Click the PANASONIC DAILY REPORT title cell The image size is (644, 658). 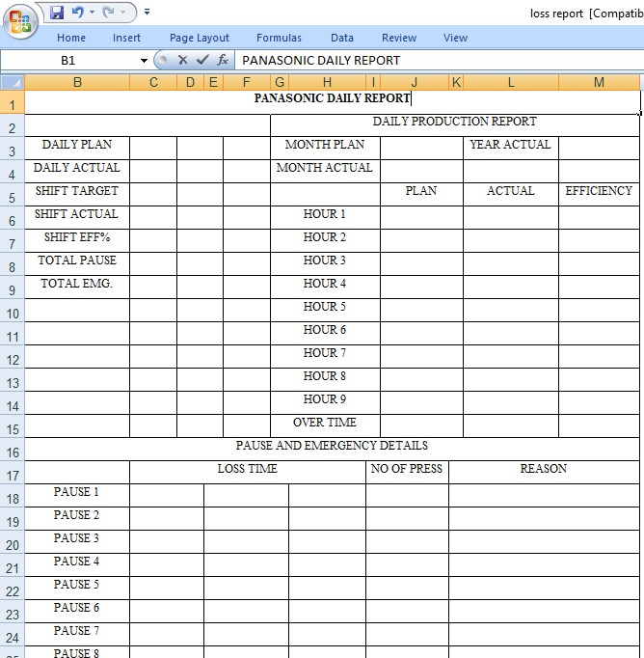333,102
